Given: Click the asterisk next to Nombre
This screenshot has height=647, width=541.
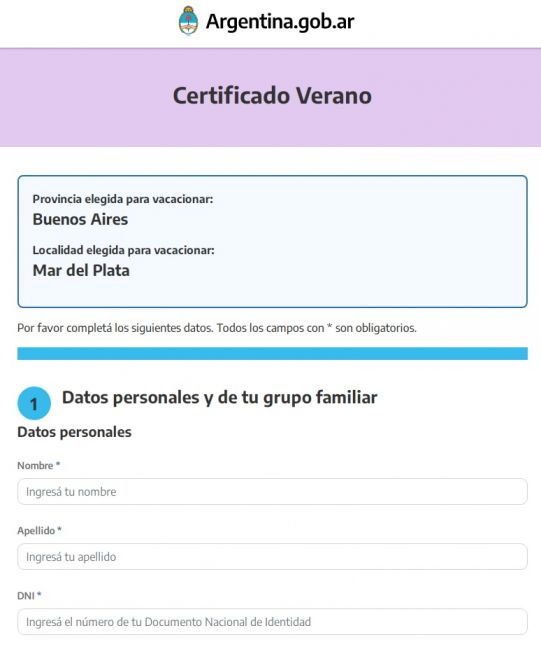Looking at the screenshot, I should click(58, 464).
